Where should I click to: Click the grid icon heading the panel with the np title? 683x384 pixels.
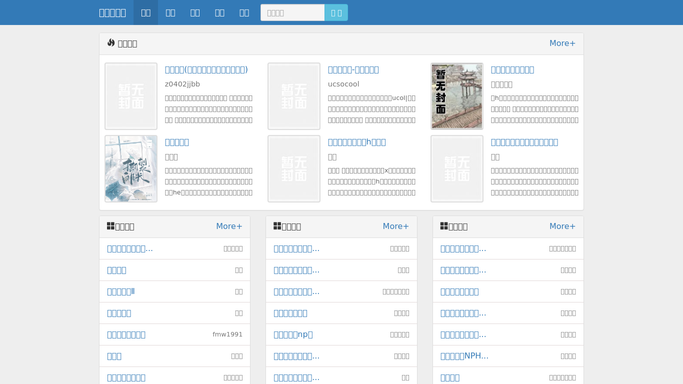(x=277, y=226)
